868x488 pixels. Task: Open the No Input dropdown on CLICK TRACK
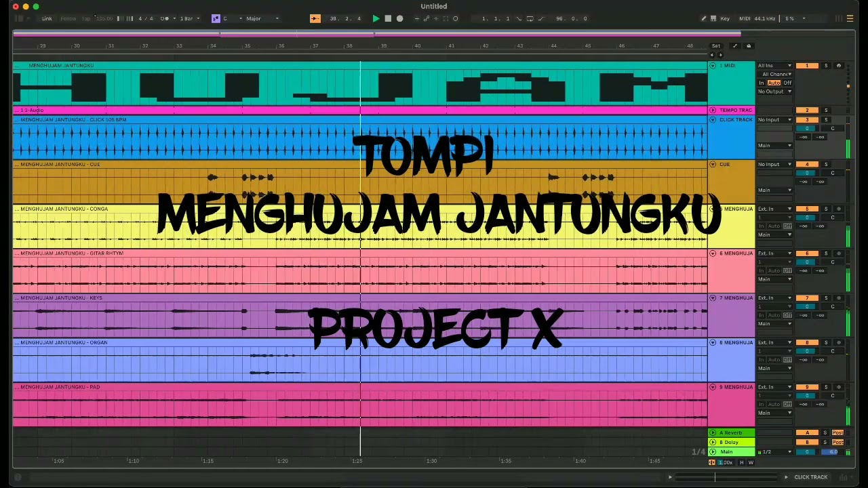(774, 119)
